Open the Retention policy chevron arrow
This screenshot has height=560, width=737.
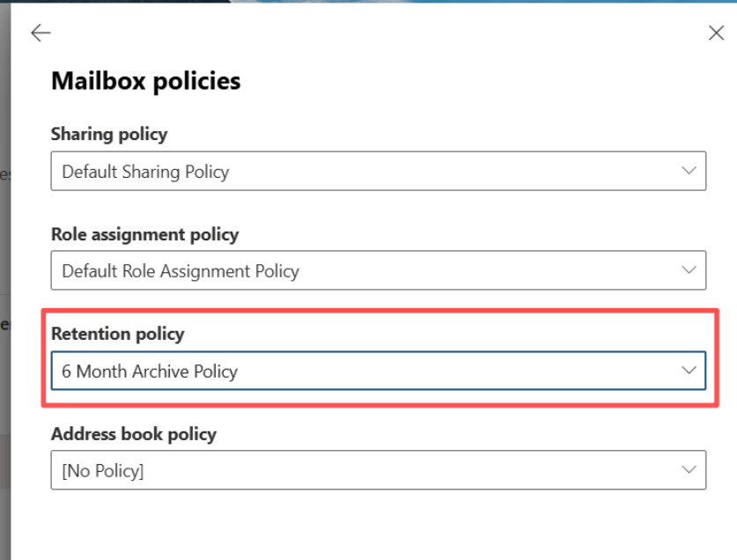pyautogui.click(x=689, y=371)
